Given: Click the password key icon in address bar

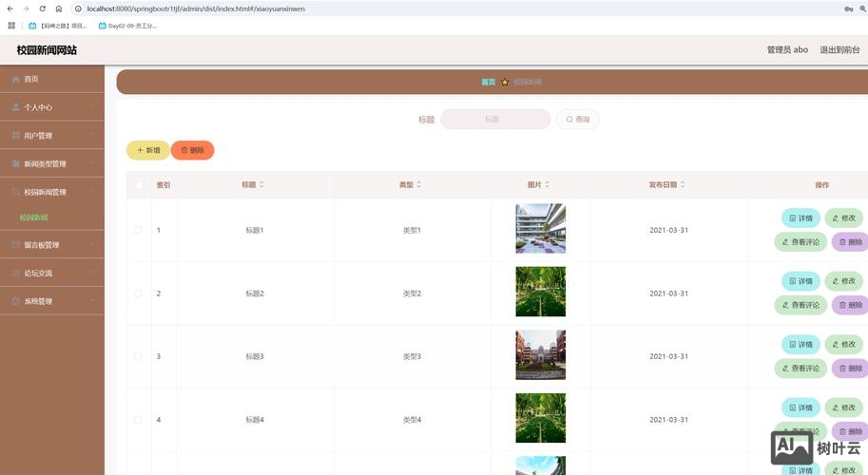Looking at the screenshot, I should point(848,9).
